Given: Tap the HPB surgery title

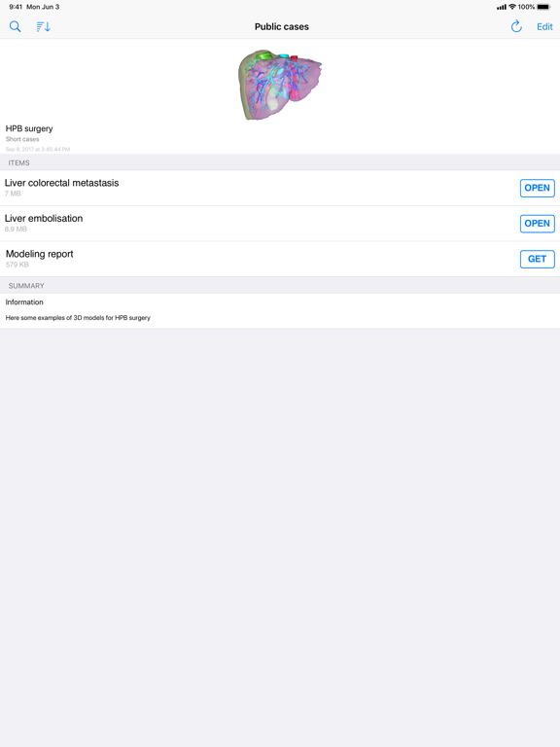Looking at the screenshot, I should click(29, 128).
